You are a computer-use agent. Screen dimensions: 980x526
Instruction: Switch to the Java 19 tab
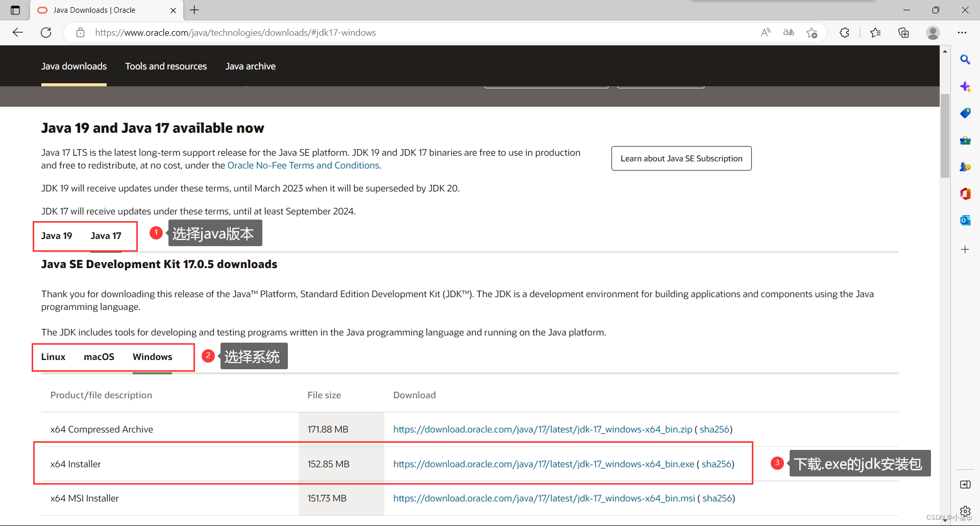57,236
